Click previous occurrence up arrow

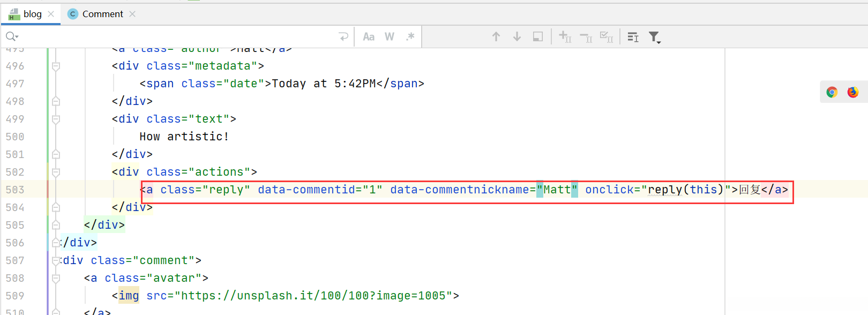496,36
